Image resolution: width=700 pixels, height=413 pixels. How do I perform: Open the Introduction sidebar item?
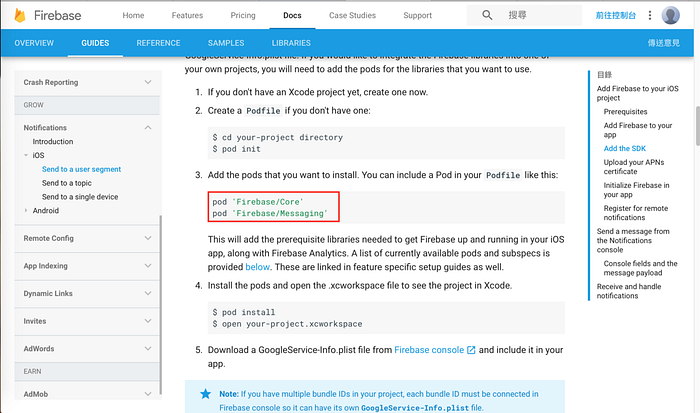pos(53,142)
